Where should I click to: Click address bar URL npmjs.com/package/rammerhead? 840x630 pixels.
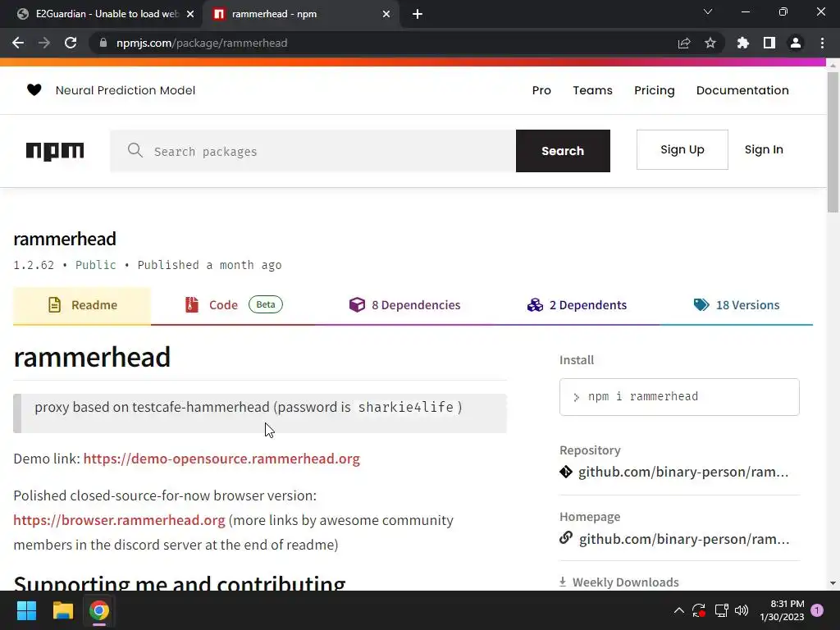(202, 43)
